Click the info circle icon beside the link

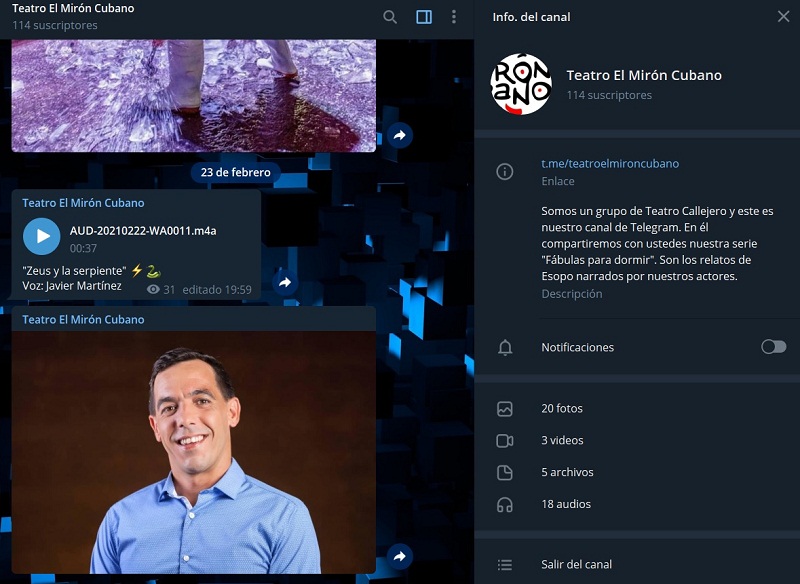pyautogui.click(x=505, y=171)
